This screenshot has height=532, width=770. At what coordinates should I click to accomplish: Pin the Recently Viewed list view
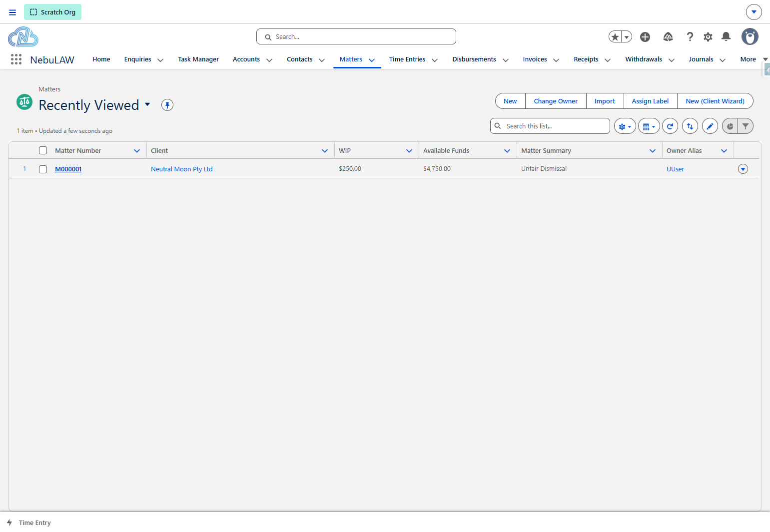point(167,105)
